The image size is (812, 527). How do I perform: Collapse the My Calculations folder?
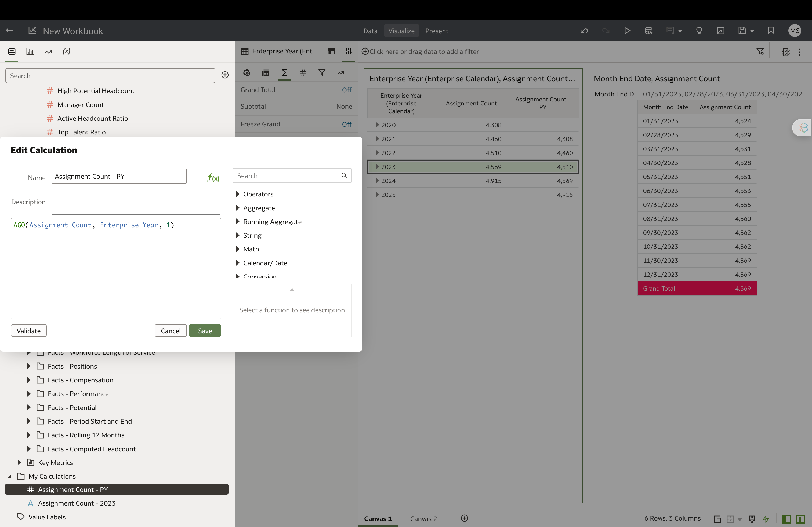10,476
